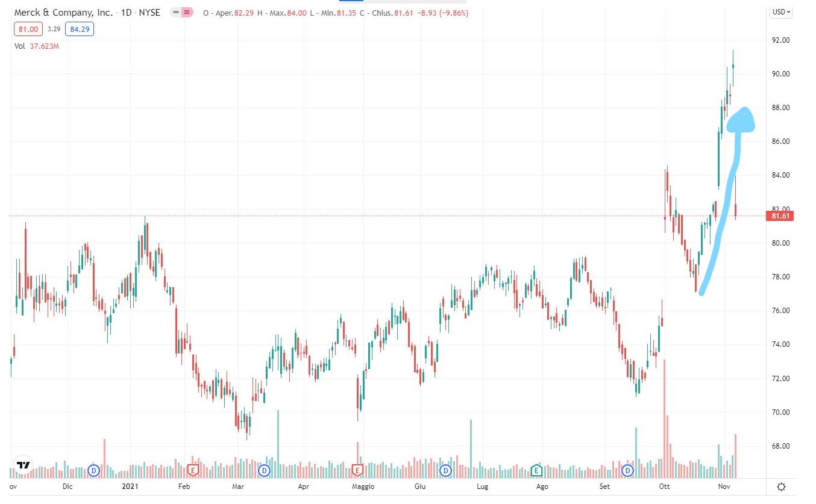Click the Mar label on time axis

238,487
